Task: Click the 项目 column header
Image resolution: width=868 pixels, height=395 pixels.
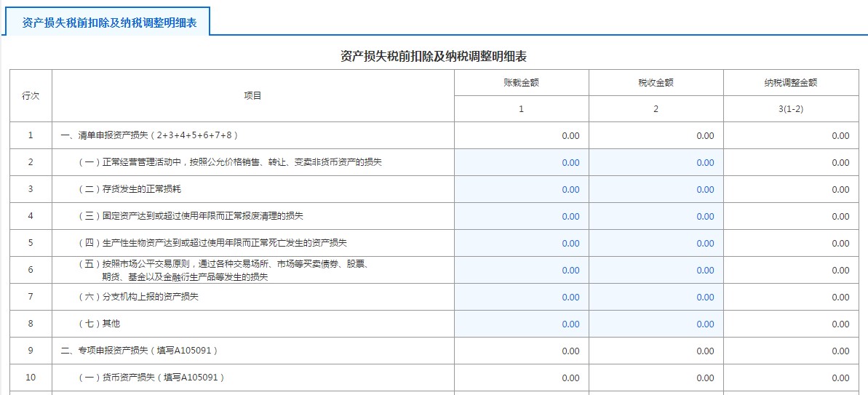Action: pyautogui.click(x=253, y=96)
